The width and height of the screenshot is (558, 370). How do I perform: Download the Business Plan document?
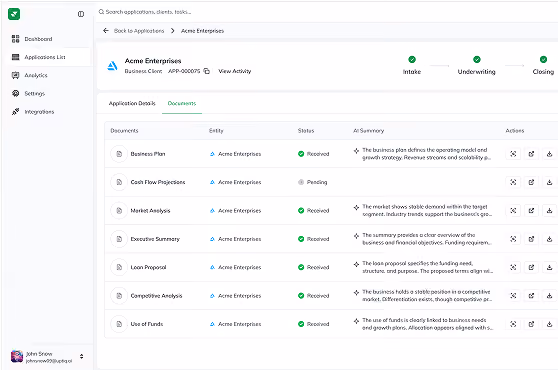coord(549,154)
